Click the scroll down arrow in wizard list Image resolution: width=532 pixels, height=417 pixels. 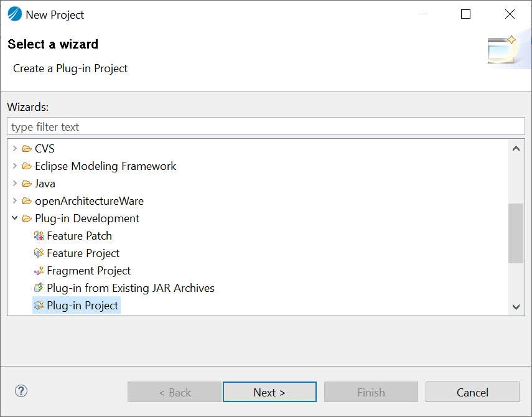[x=516, y=307]
